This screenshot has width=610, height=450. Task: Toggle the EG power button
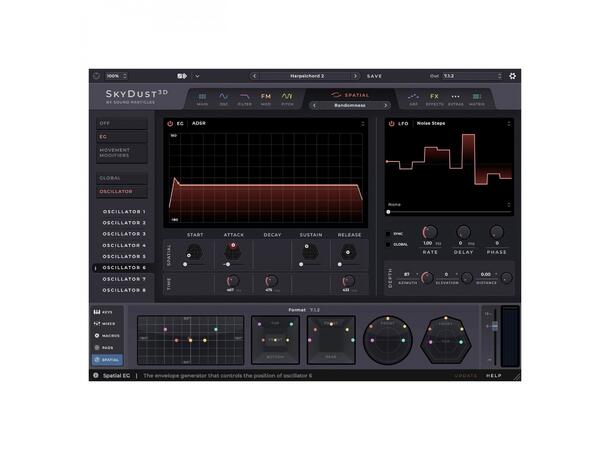tap(170, 124)
